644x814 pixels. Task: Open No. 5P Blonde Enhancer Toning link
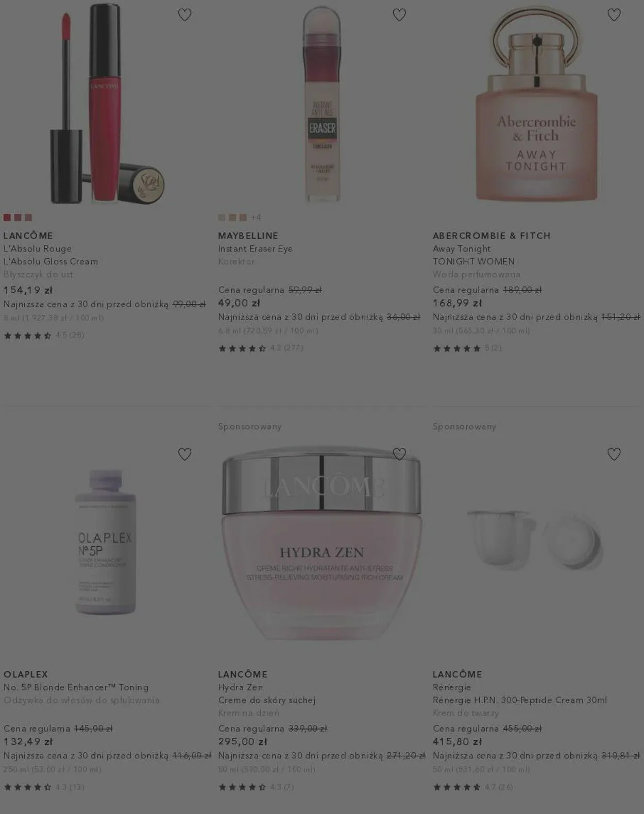[x=76, y=687]
